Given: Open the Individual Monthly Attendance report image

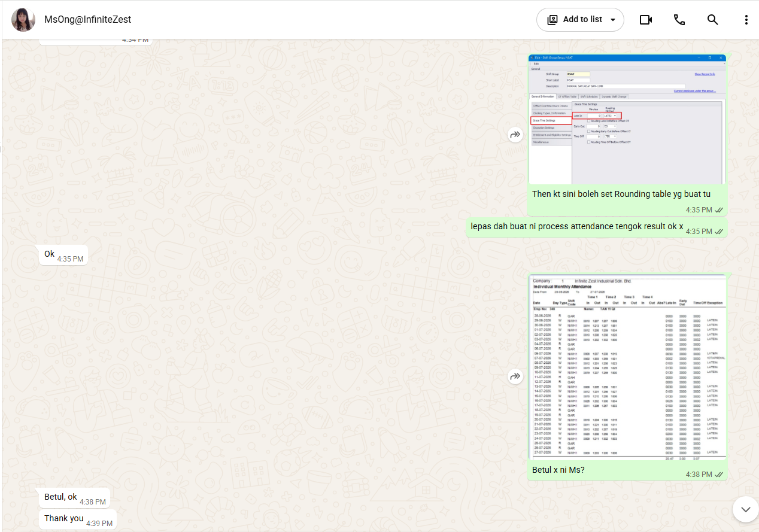Looking at the screenshot, I should pyautogui.click(x=627, y=367).
